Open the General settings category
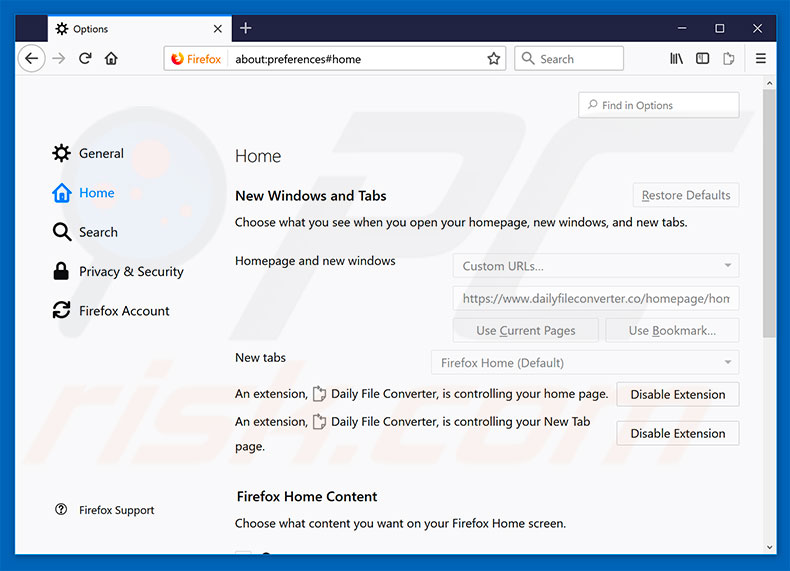 (88, 153)
